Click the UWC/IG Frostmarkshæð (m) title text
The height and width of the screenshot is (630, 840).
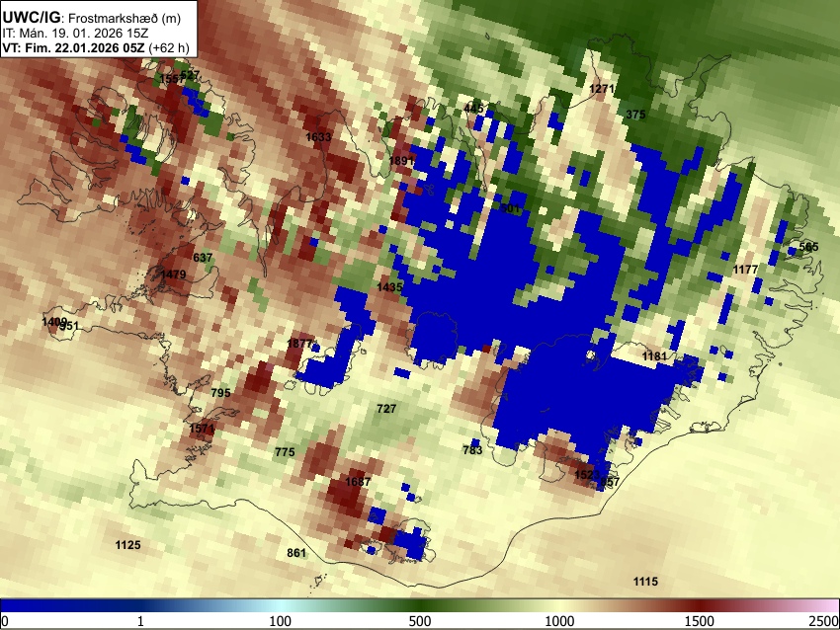pos(92,18)
